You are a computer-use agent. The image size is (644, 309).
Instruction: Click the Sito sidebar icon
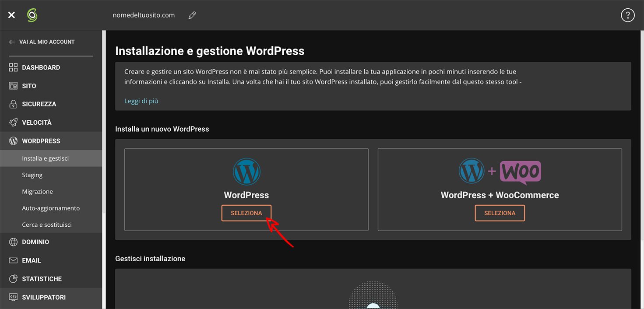14,86
